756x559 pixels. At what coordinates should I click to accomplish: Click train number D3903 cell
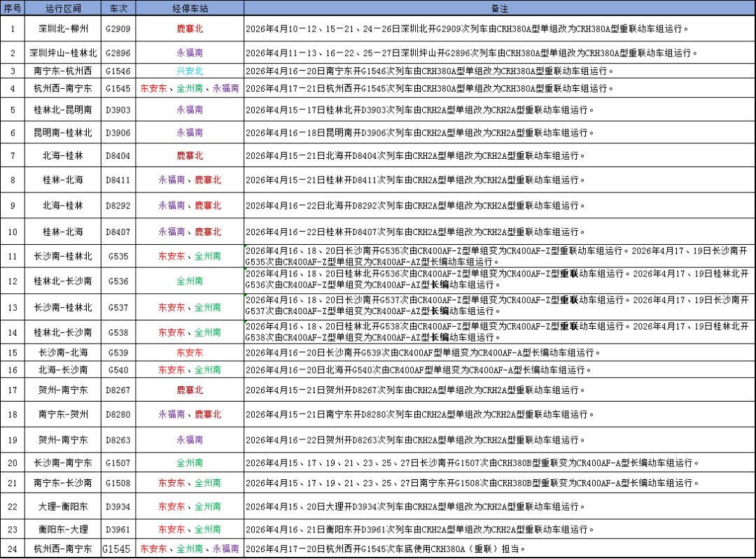[118, 110]
